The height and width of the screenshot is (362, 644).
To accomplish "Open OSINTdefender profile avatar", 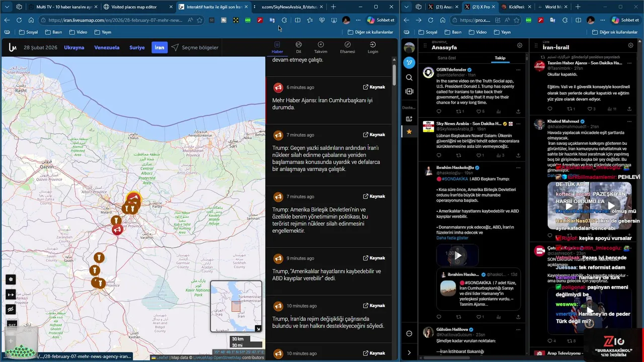I will 428,72.
